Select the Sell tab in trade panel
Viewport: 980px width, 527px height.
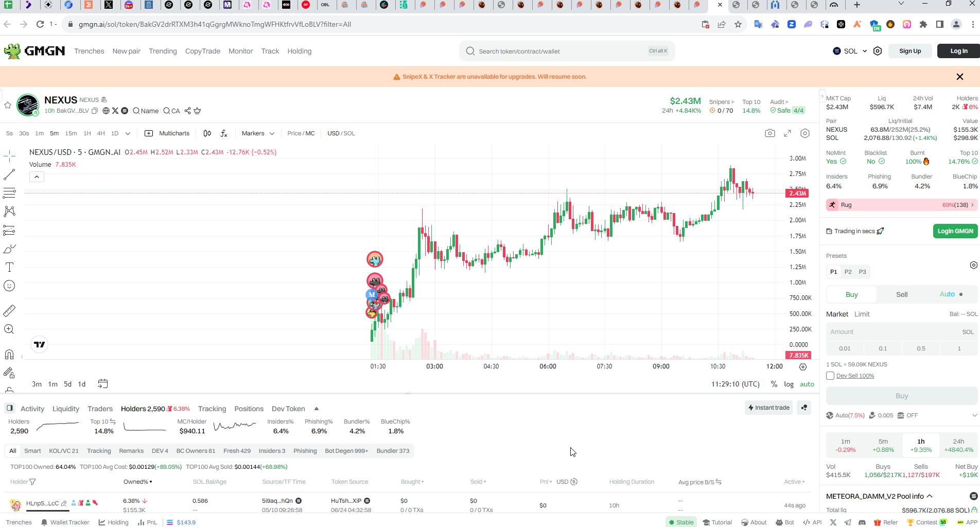902,294
